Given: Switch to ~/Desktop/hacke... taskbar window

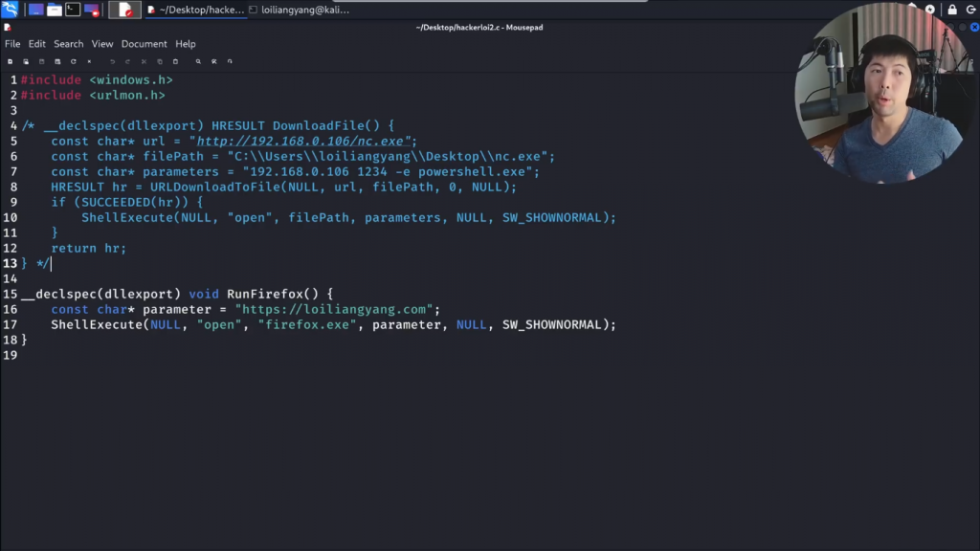Looking at the screenshot, I should (x=196, y=10).
